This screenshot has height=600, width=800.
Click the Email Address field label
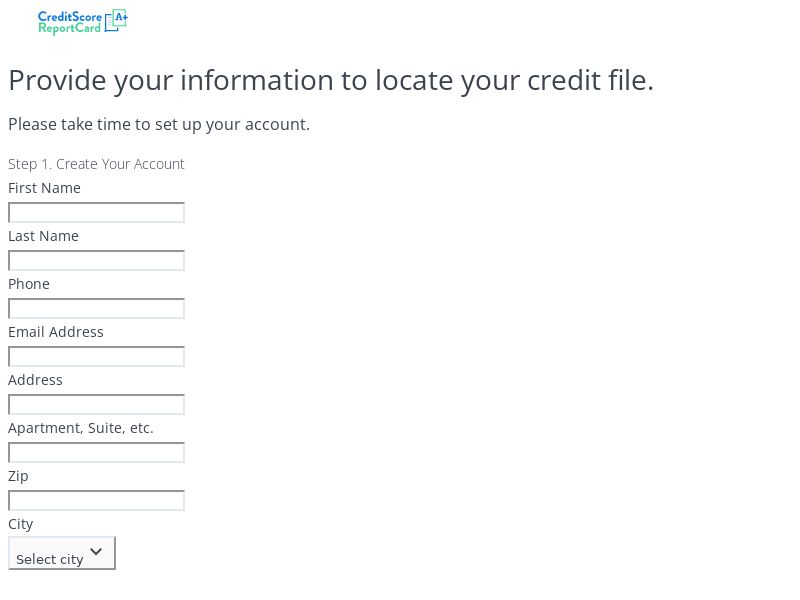[x=56, y=331]
